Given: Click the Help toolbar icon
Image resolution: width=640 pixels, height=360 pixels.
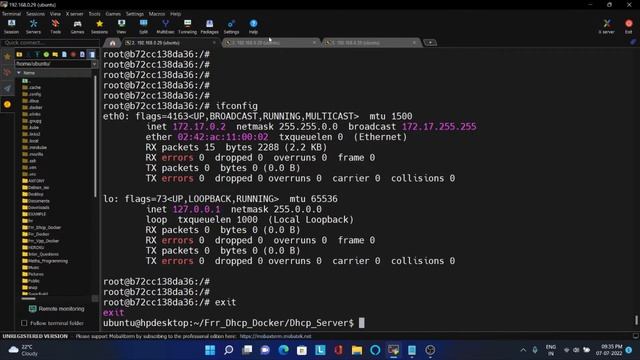Looking at the screenshot, I should 253,27.
